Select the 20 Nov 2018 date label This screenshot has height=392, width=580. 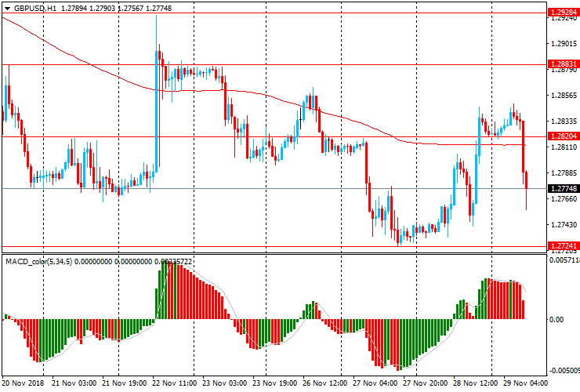tap(23, 383)
